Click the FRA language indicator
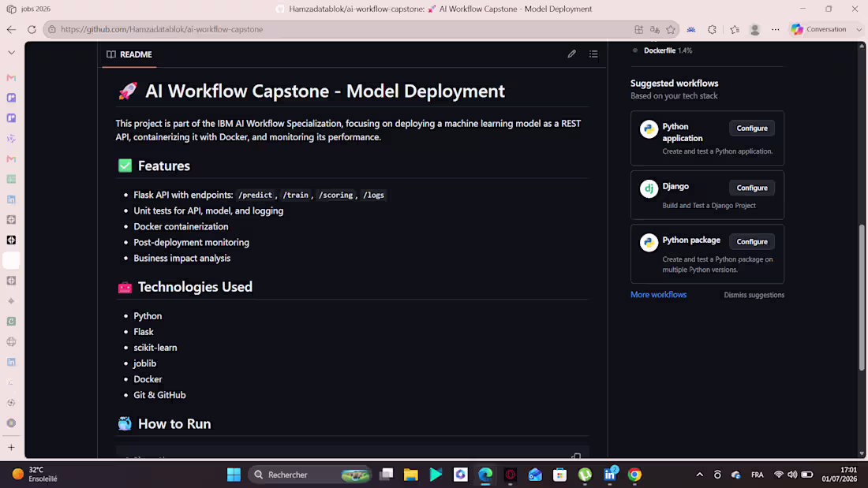 click(x=758, y=475)
